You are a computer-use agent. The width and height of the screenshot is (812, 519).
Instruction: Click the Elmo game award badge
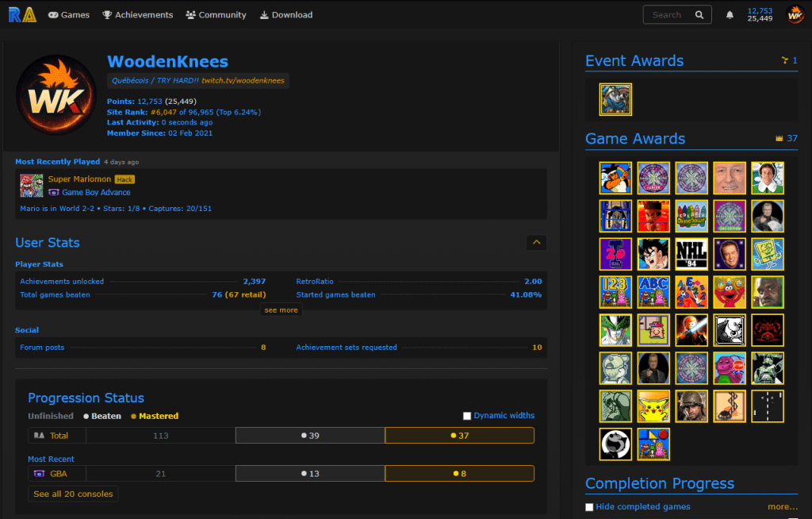pyautogui.click(x=730, y=292)
